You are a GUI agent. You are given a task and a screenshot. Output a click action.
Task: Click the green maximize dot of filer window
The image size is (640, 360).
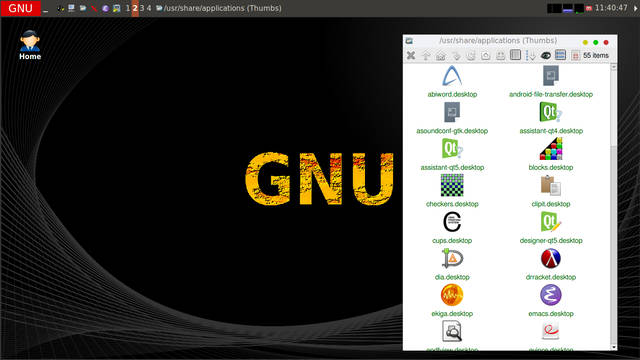596,42
